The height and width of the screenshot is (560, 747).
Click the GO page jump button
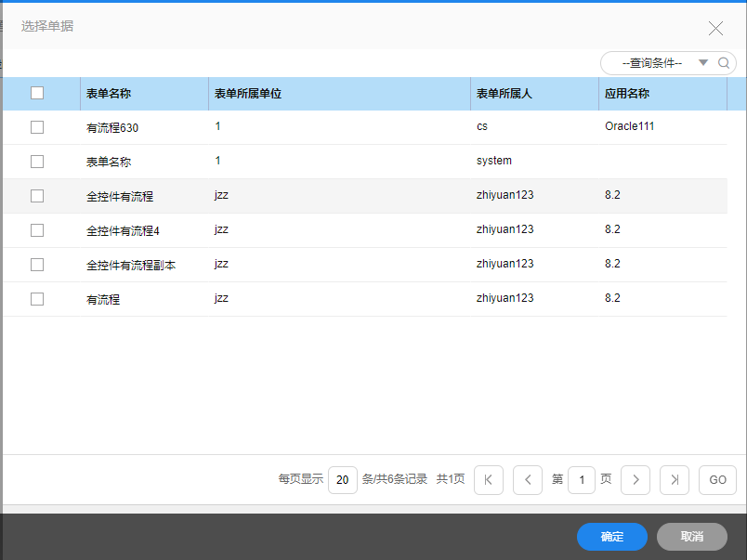[x=717, y=480]
